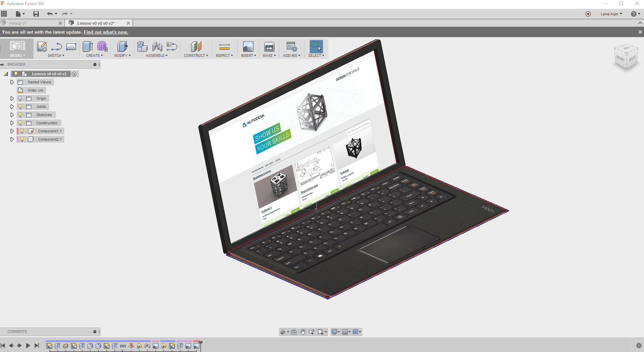
Task: Click the As-built Joint icon
Action: point(172,47)
